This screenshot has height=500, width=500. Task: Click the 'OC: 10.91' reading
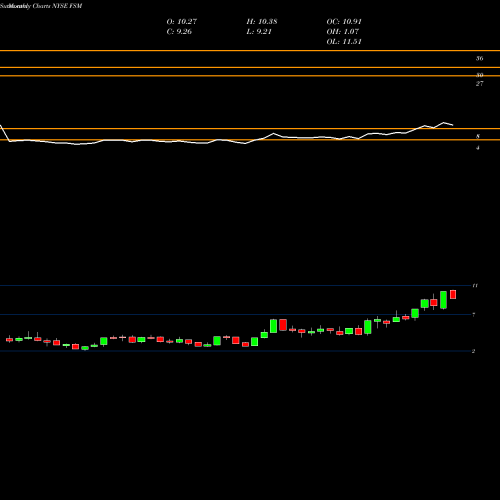(x=344, y=22)
